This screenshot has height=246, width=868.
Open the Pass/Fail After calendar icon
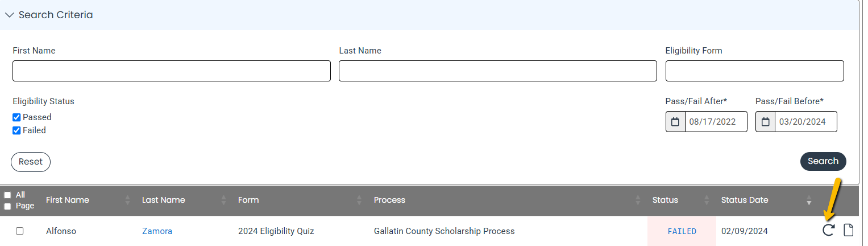(675, 122)
